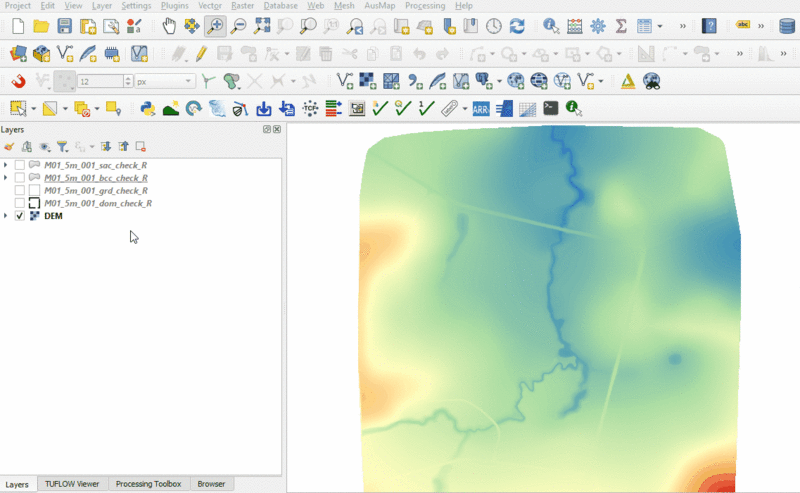Viewport: 800px width, 493px height.
Task: Click the snapping tolerance field showing 12
Action: tap(98, 81)
